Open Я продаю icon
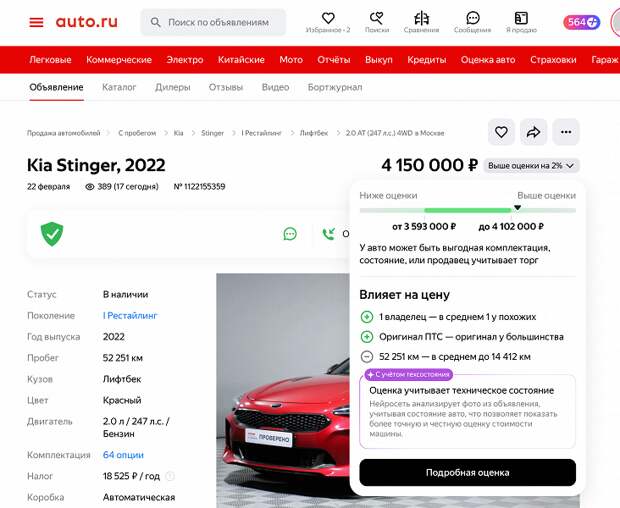Screen dimensions: 620x508 [x=521, y=18]
